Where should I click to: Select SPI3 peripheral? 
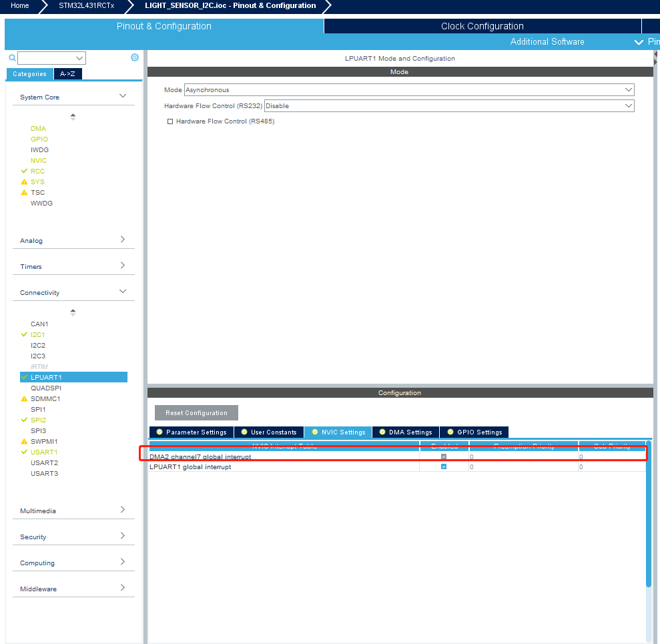click(x=38, y=430)
